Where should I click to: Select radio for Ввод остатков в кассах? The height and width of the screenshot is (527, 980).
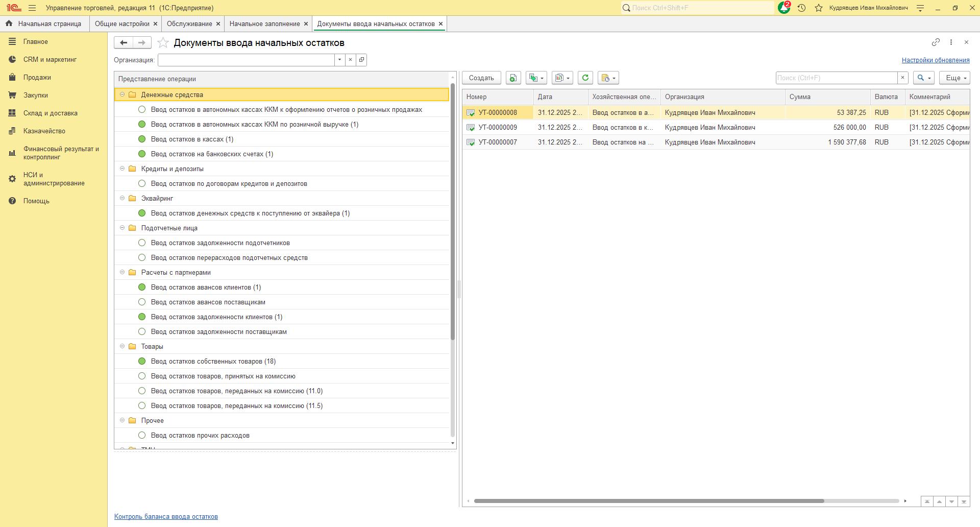[142, 139]
